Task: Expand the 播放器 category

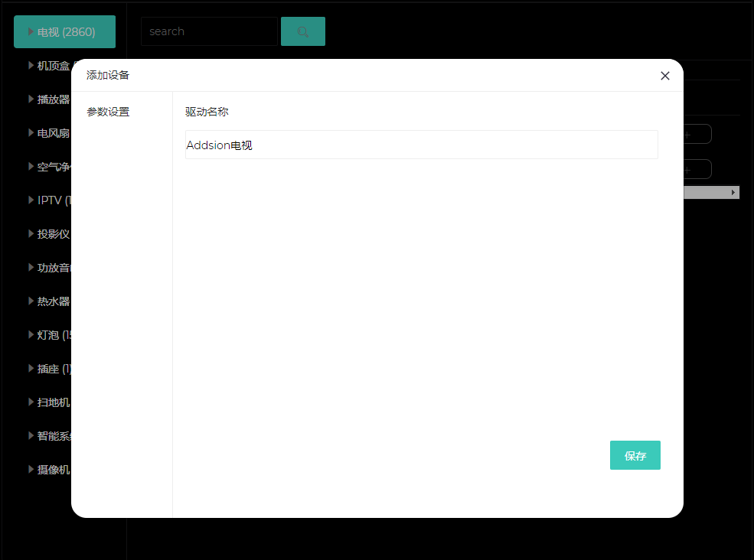Action: tap(50, 99)
